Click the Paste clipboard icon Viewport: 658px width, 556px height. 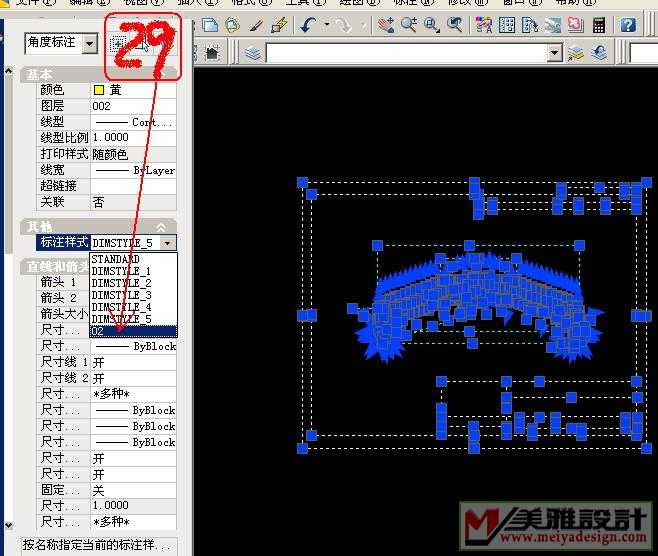232,25
